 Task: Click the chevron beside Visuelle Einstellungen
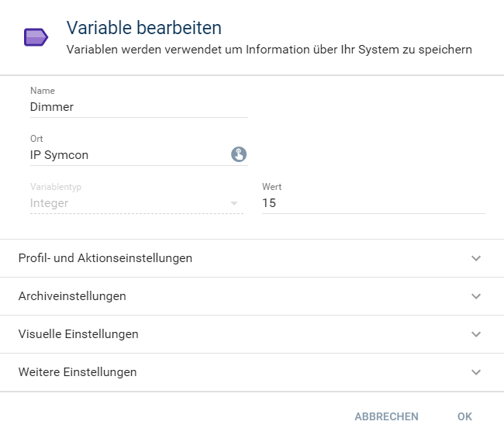(476, 334)
